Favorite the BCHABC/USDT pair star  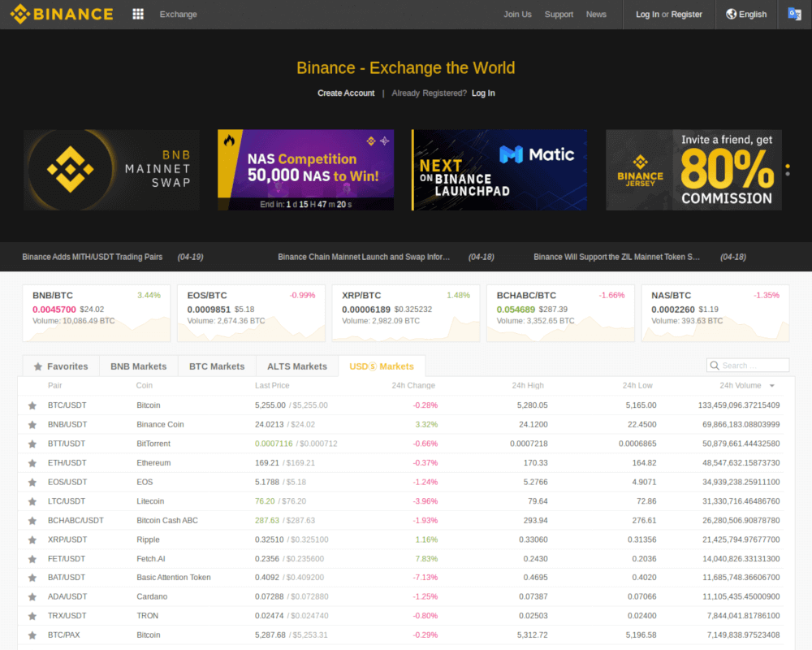(32, 521)
